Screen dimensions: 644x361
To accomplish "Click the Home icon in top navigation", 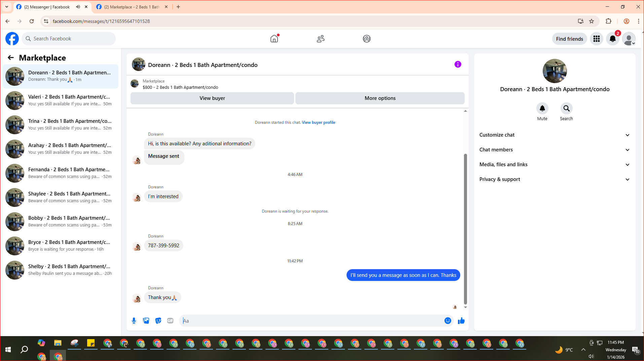I will (274, 39).
